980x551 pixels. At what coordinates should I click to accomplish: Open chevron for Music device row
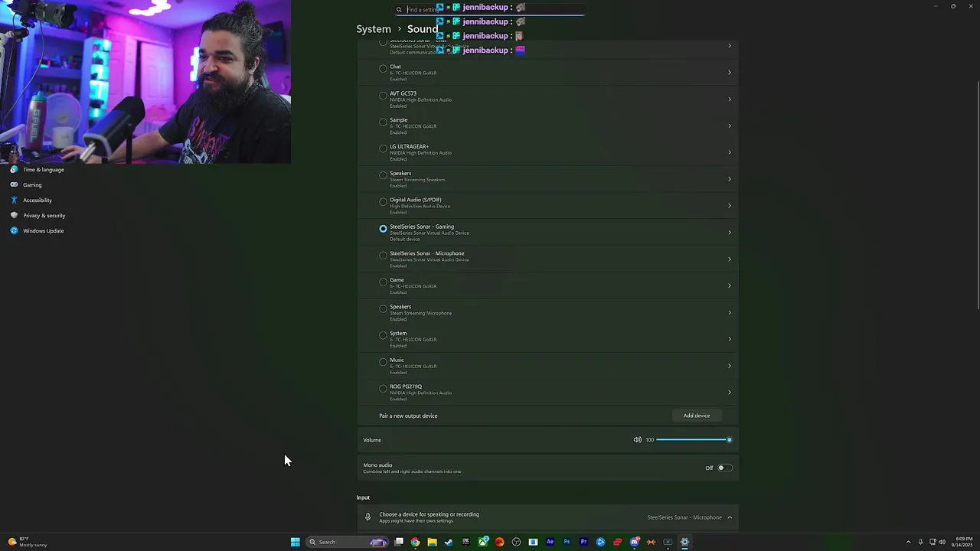(x=729, y=366)
